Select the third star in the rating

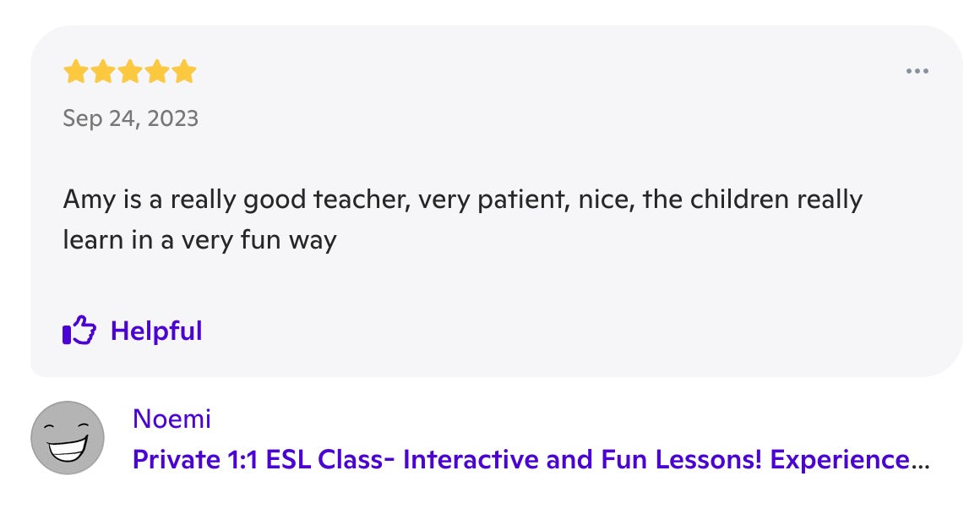point(130,72)
